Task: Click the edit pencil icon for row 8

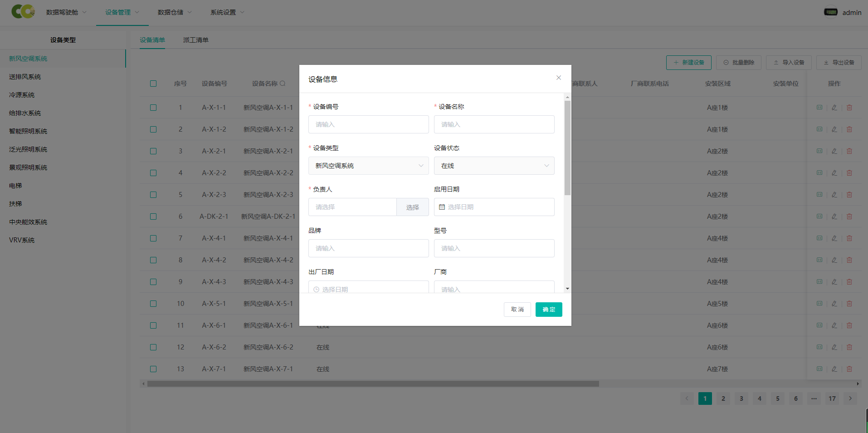Action: [834, 260]
